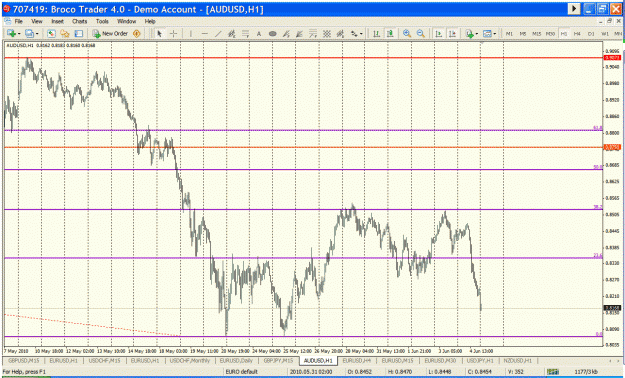Switch timeframe to M5
625x378 pixels.
(523, 34)
